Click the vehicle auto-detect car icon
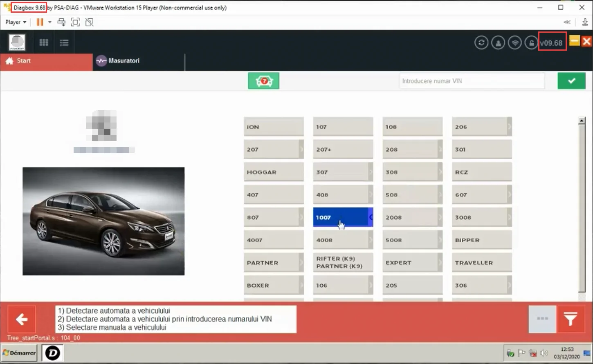This screenshot has height=364, width=593. coord(264,81)
